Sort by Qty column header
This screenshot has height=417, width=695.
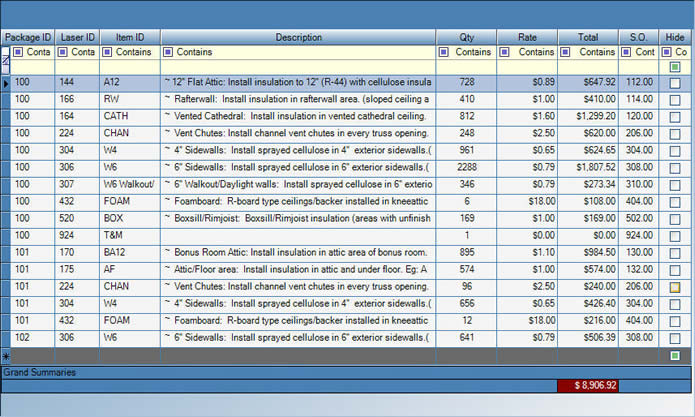(x=466, y=37)
